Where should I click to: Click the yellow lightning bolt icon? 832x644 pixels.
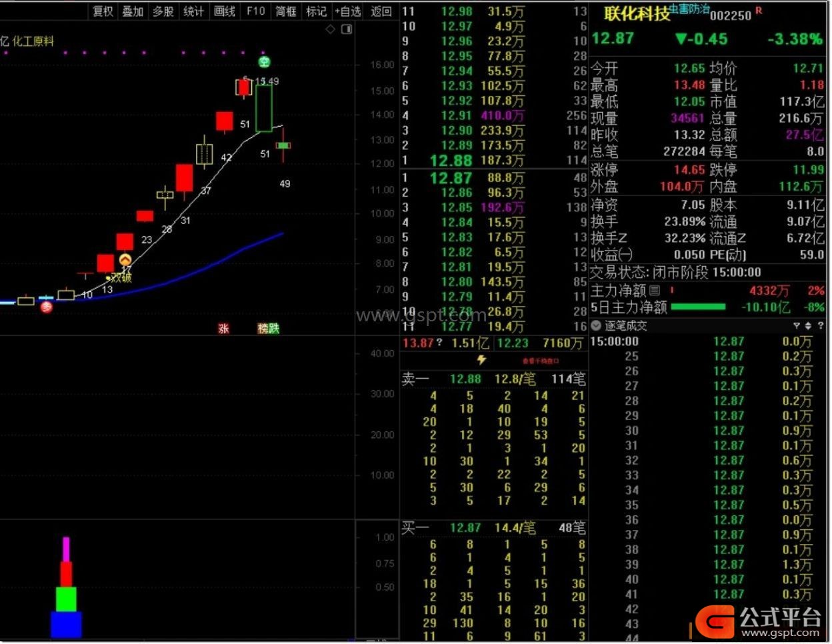point(481,361)
